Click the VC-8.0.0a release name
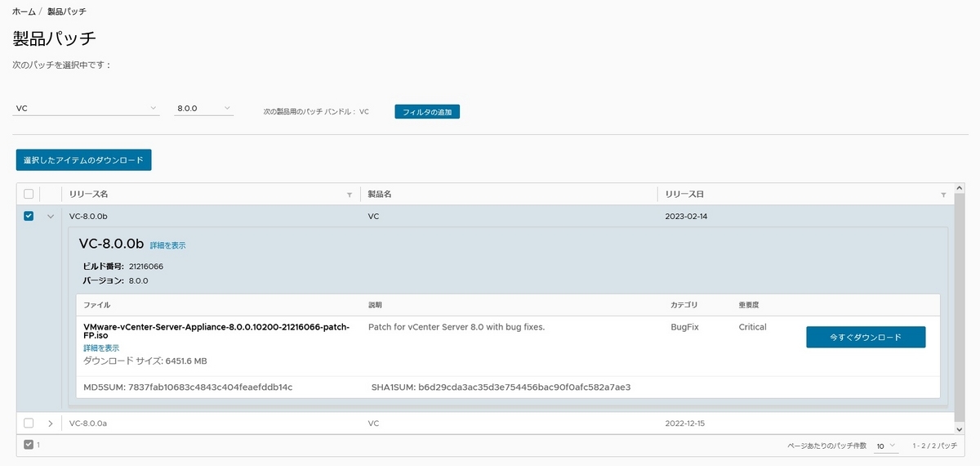The image size is (980, 466). pos(89,423)
